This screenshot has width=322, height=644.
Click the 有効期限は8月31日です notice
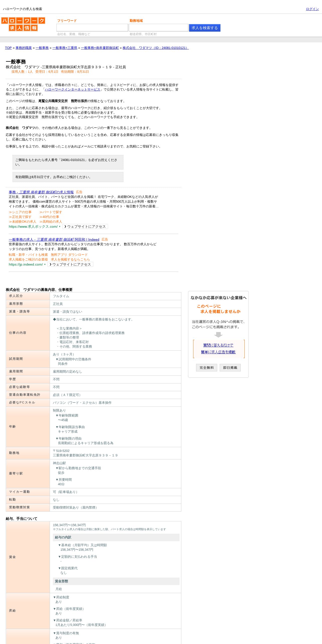(x=68, y=177)
